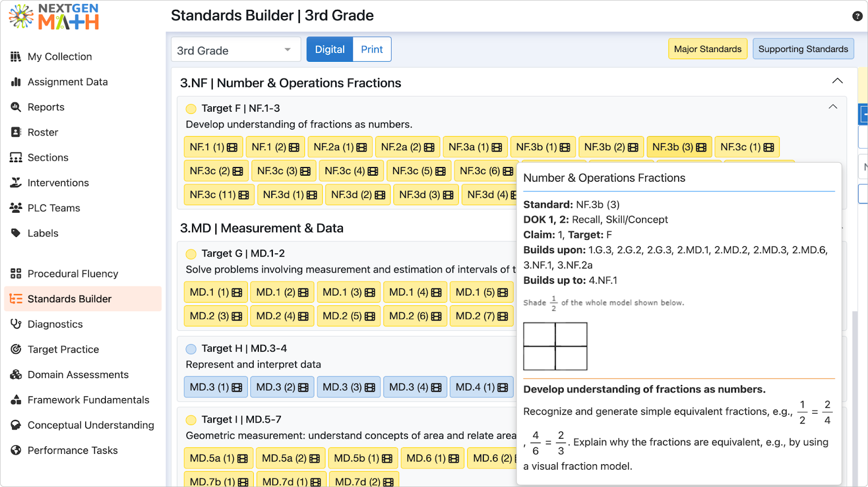Collapse the 3.NF Number & Operations Fractions section
Image resolution: width=868 pixels, height=487 pixels.
click(838, 81)
